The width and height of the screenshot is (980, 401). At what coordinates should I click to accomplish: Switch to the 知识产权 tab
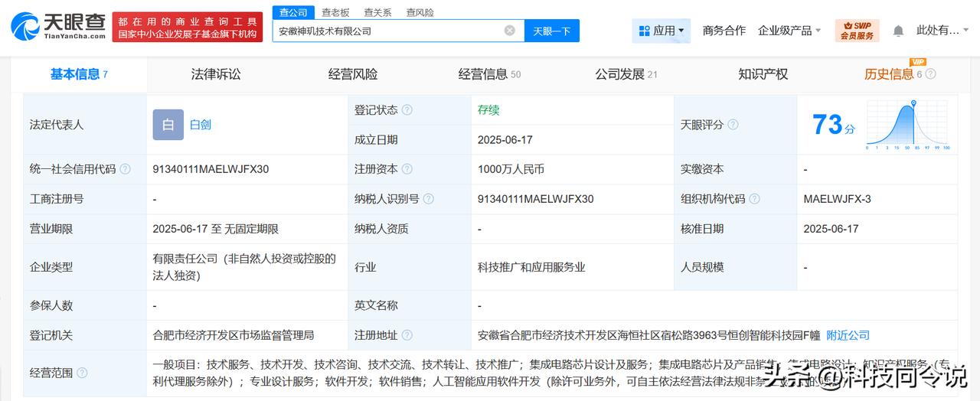(763, 74)
